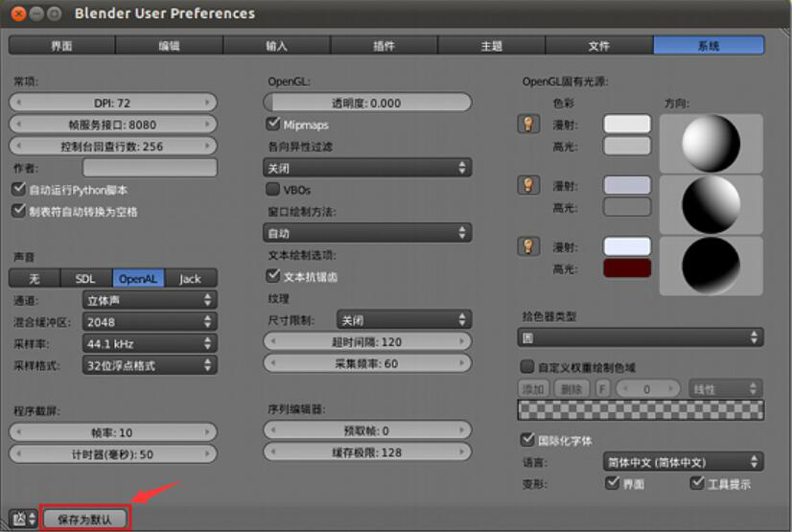Click the second light direction sphere
Image resolution: width=792 pixels, height=532 pixels.
(x=710, y=204)
